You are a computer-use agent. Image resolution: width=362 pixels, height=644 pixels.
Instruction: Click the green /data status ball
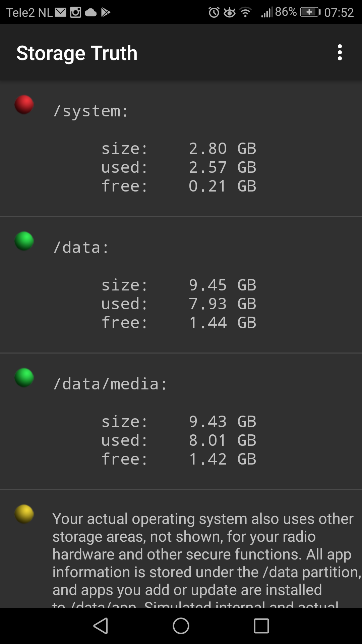(24, 241)
